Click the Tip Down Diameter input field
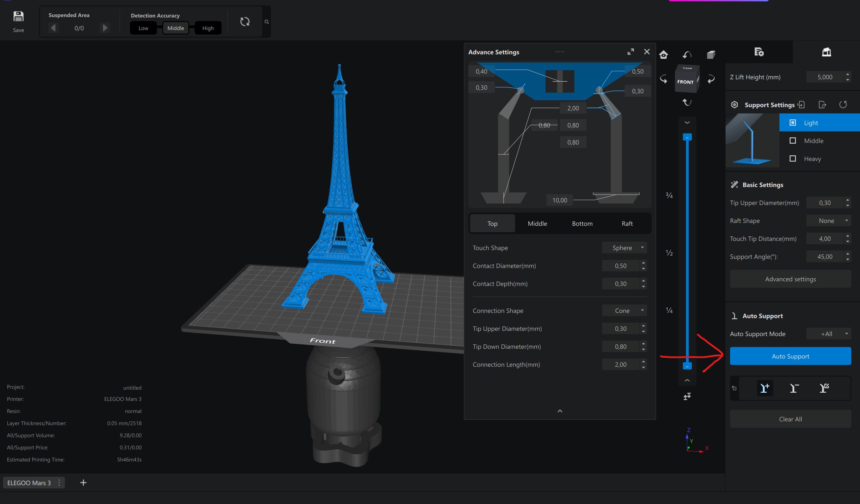 point(620,347)
